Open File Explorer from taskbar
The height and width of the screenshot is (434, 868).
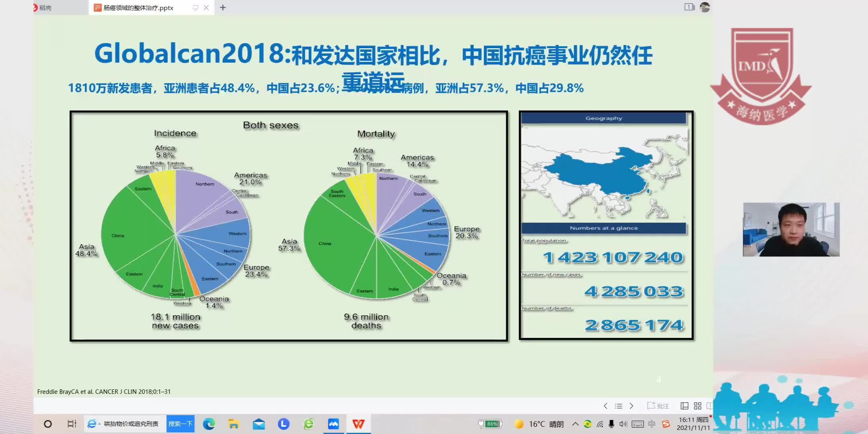click(x=233, y=424)
